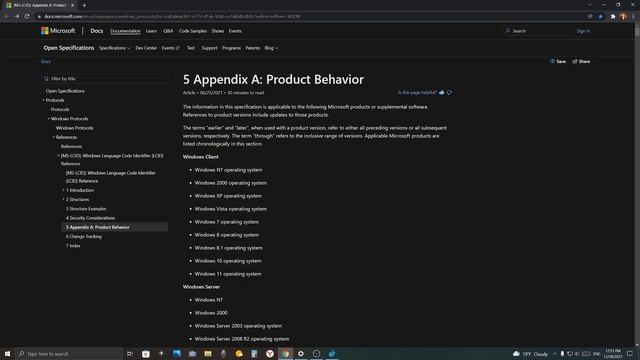Expand the 2 Structures tree node
This screenshot has width=640, height=360.
pyautogui.click(x=64, y=200)
